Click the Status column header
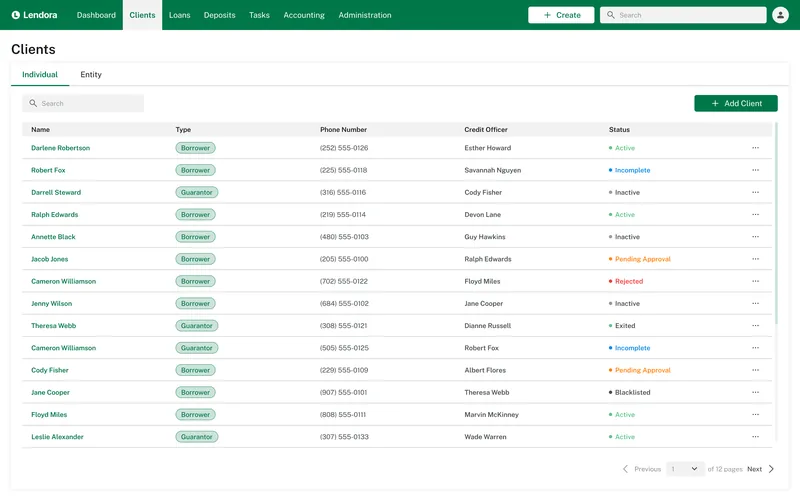The image size is (800, 500). 619,130
